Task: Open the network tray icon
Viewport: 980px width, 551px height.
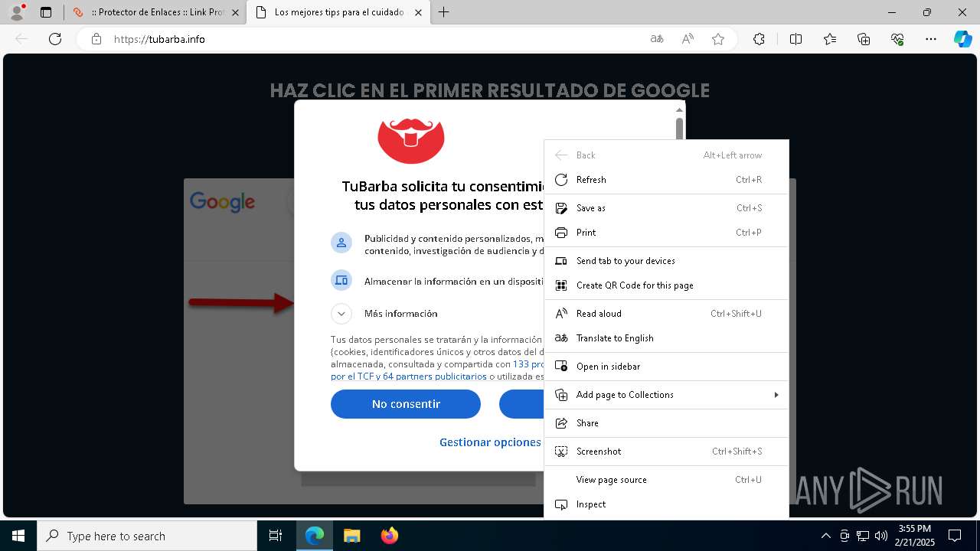Action: coord(863,536)
